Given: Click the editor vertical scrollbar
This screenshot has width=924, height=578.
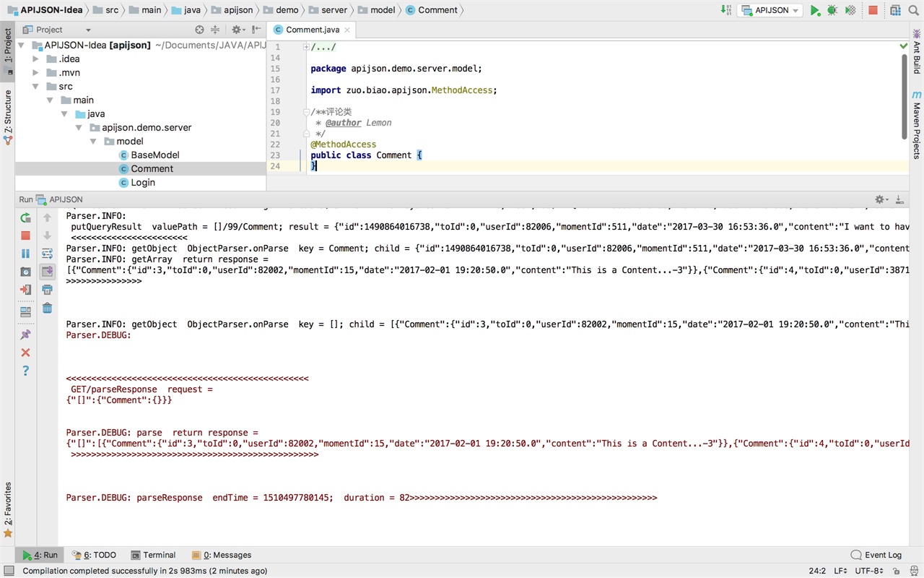Looking at the screenshot, I should [x=904, y=95].
